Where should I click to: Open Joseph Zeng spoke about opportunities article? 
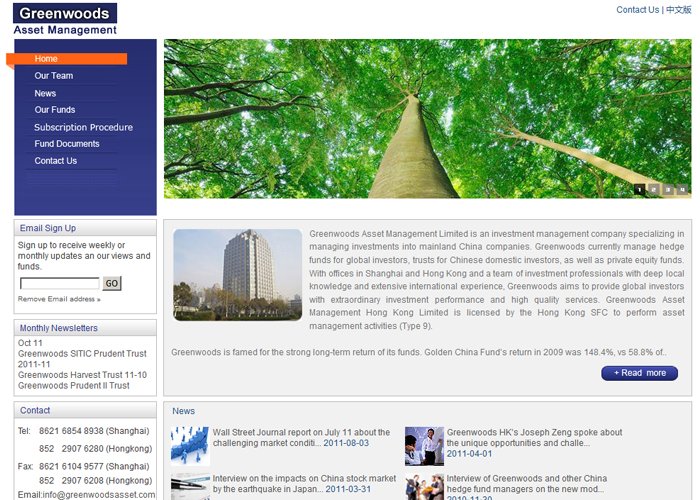pyautogui.click(x=534, y=438)
